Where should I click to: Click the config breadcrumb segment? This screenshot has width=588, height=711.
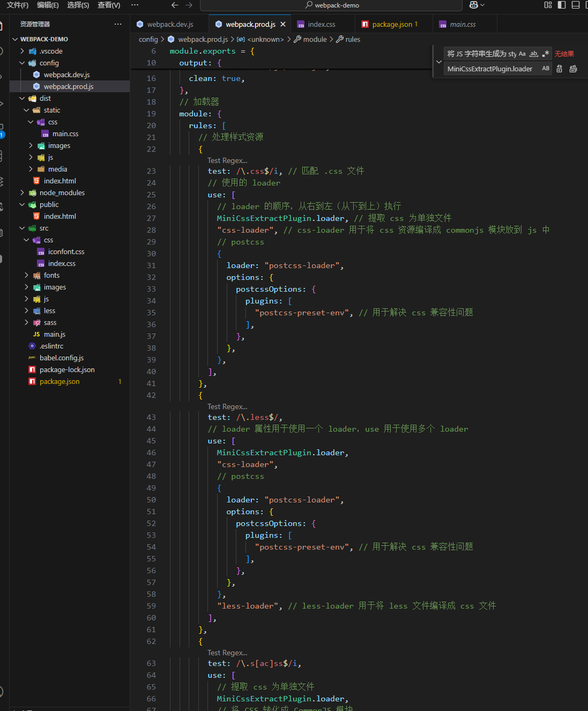click(148, 39)
